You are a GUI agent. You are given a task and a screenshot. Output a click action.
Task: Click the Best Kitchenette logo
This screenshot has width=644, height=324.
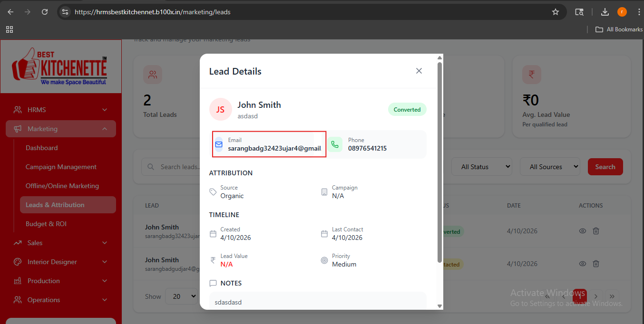point(60,67)
